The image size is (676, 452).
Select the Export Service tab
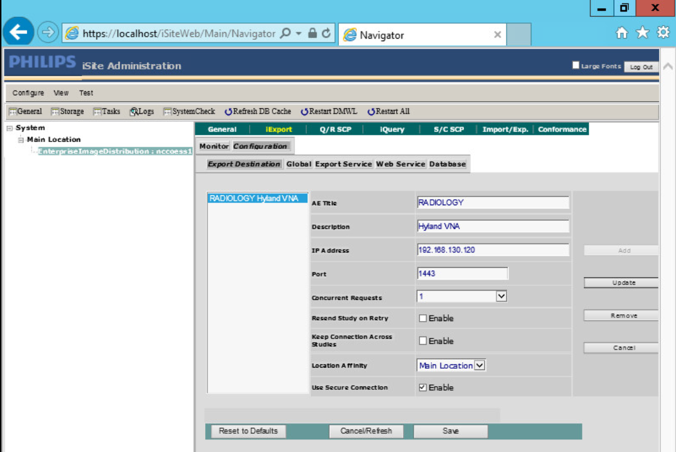coord(343,164)
